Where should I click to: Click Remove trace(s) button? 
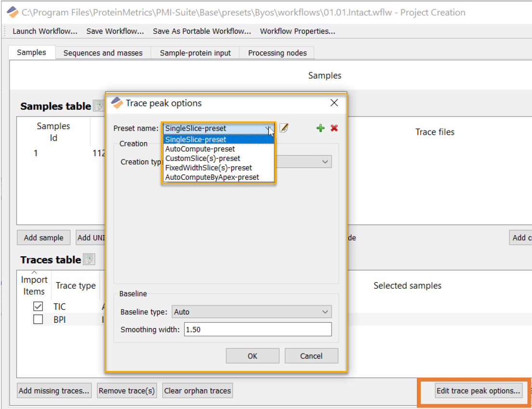pyautogui.click(x=127, y=391)
